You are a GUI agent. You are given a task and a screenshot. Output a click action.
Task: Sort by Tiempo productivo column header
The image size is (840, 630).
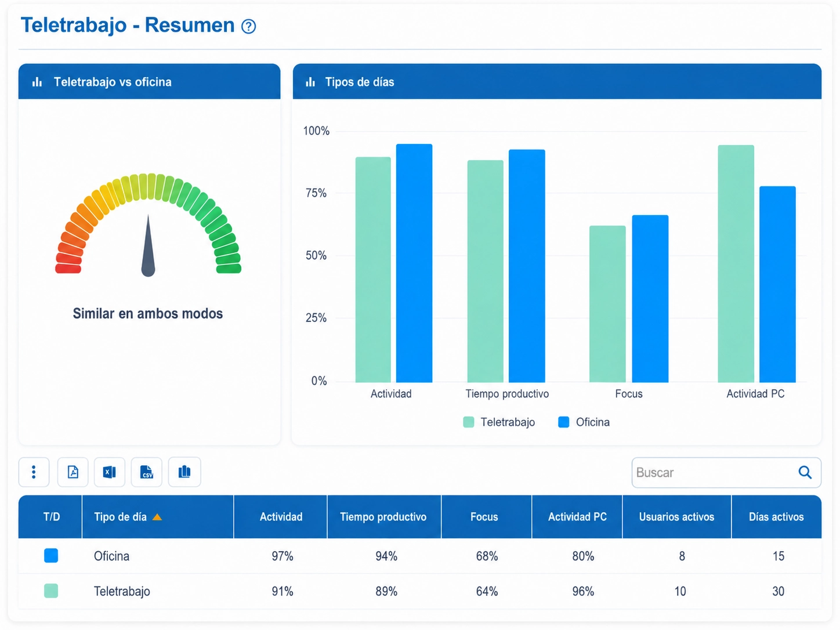[384, 517]
